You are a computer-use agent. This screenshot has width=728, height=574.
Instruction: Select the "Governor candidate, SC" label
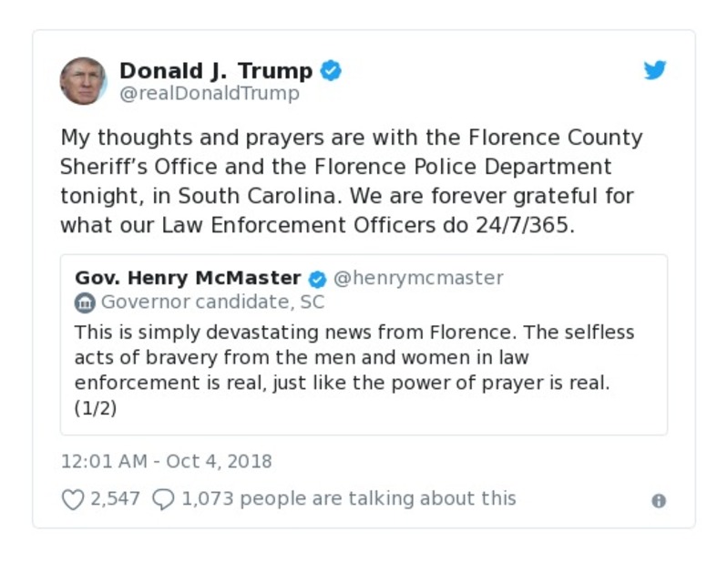point(212,302)
